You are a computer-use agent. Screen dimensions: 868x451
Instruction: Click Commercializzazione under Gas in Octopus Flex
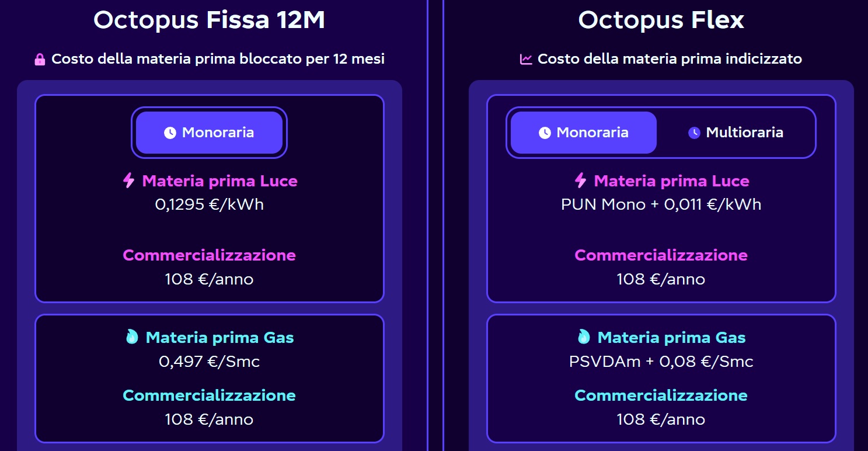click(661, 396)
